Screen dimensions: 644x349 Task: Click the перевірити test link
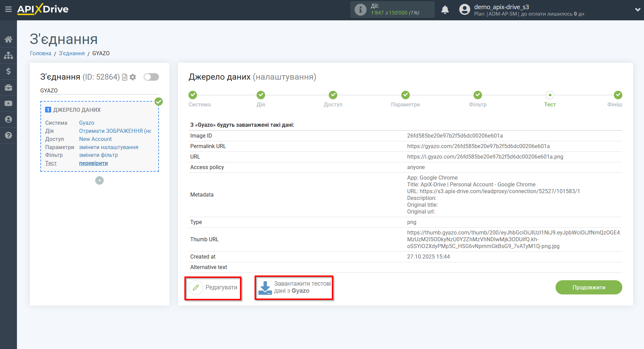(x=93, y=163)
